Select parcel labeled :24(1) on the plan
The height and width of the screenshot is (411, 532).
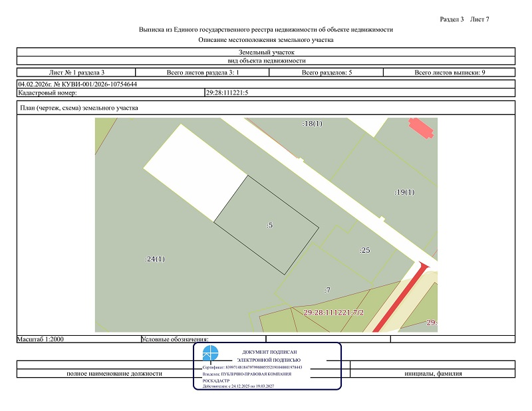[x=154, y=259]
